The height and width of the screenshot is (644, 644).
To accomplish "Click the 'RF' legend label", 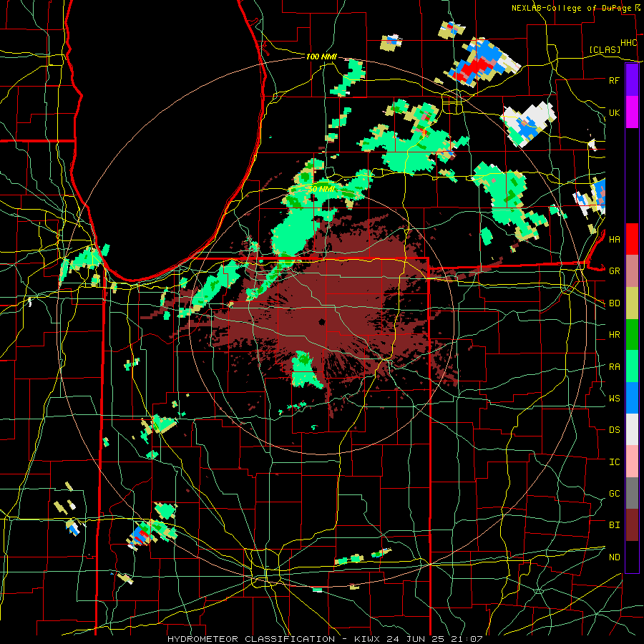I will click(x=614, y=80).
